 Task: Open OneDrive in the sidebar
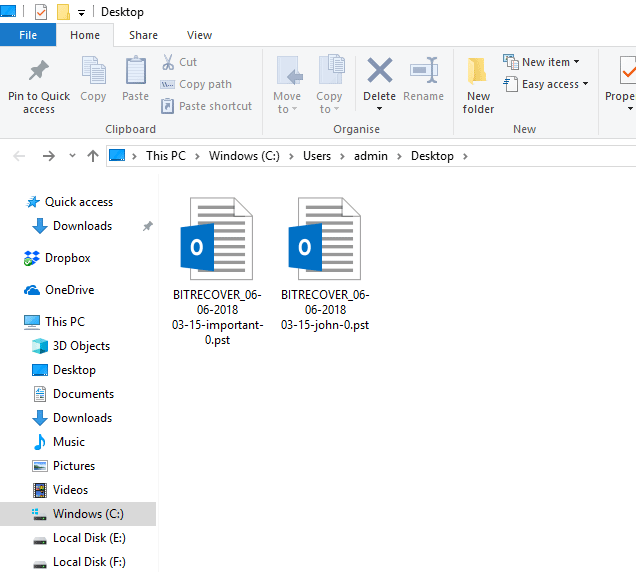click(59, 290)
